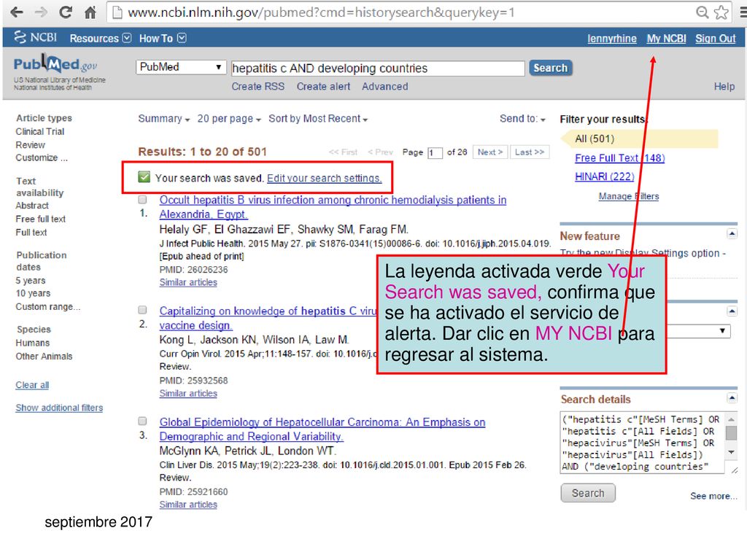Filter publication dates to 10 years
Screen dimensions: 747x560
(x=33, y=293)
